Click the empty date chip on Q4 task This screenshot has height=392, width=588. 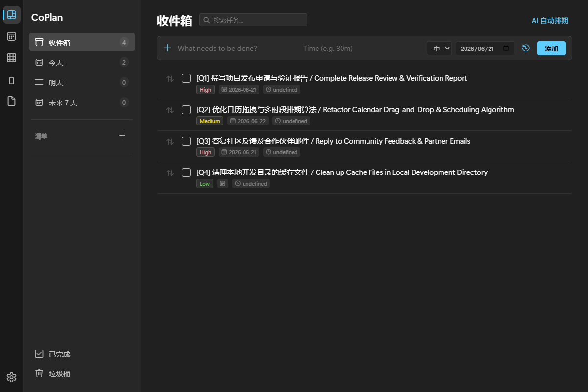[223, 184]
